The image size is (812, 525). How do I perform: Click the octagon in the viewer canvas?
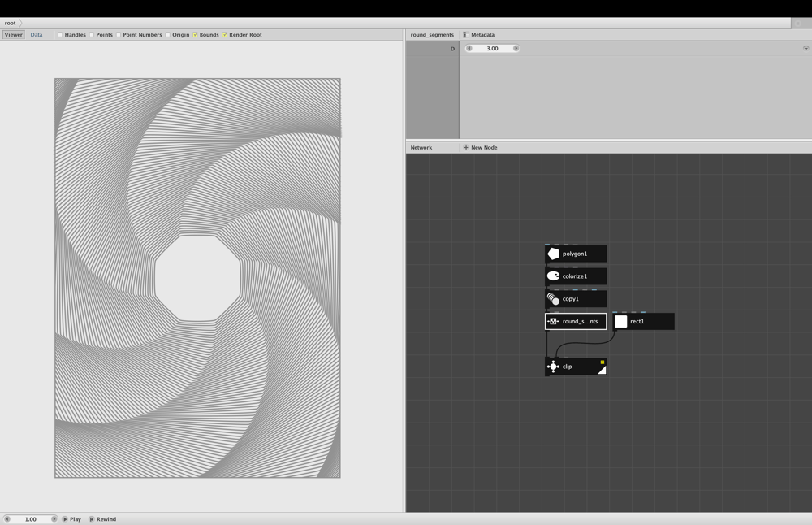coord(197,278)
